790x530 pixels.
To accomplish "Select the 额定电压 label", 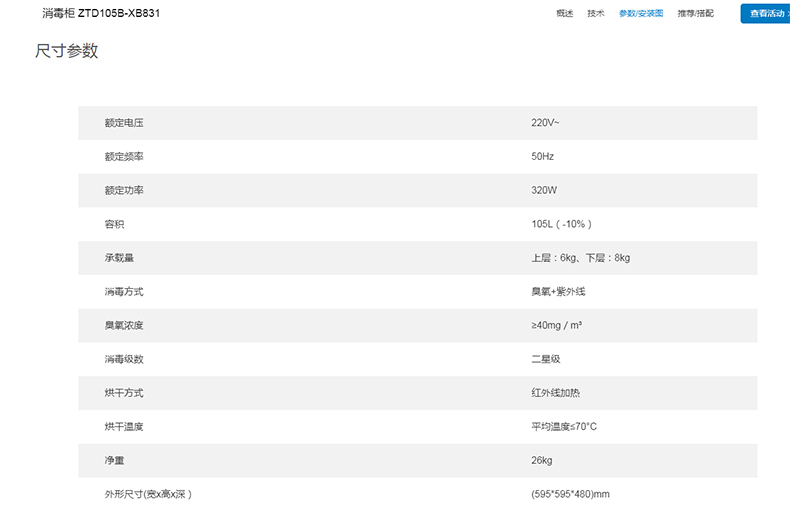I will point(124,123).
